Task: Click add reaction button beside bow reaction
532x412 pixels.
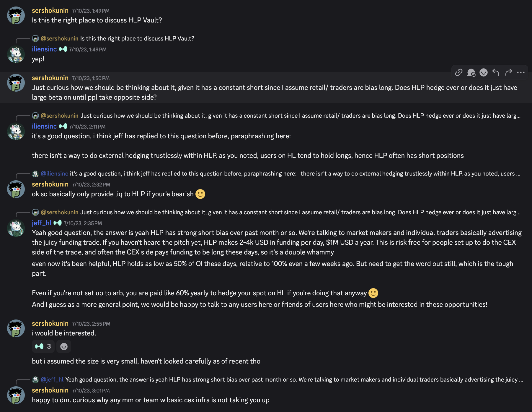Action: click(64, 346)
